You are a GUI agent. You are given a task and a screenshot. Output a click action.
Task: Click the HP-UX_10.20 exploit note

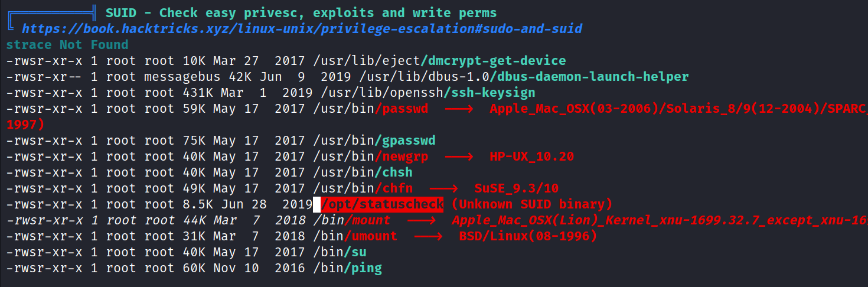(531, 156)
